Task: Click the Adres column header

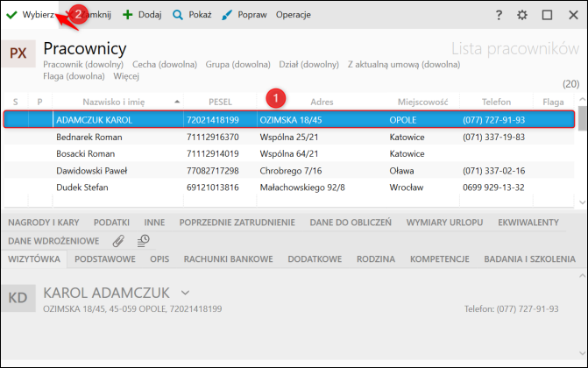Action: [x=322, y=102]
